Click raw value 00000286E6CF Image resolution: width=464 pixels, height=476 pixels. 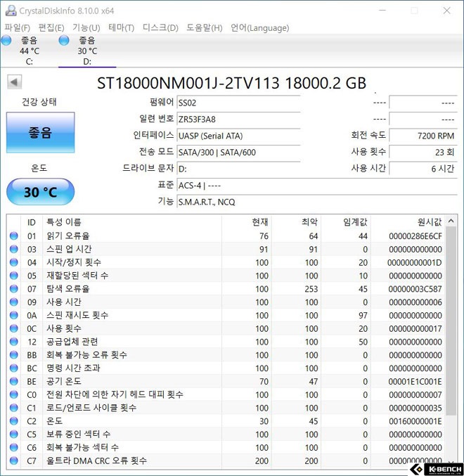[415, 236]
